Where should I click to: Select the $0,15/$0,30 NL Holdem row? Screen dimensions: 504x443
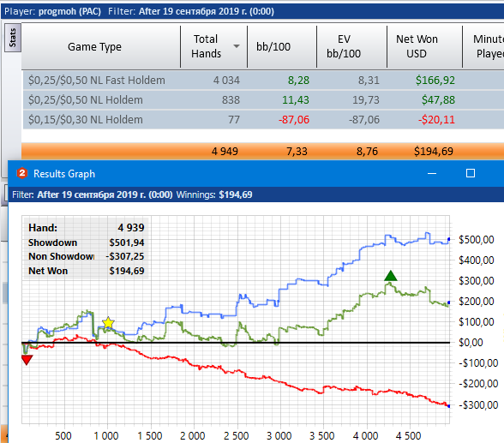[263, 119]
